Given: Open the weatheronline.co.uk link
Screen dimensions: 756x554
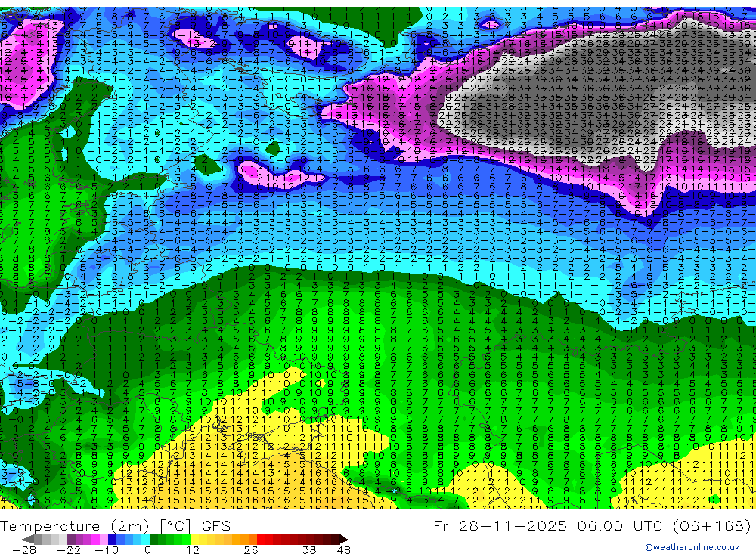Looking at the screenshot, I should click(692, 547).
